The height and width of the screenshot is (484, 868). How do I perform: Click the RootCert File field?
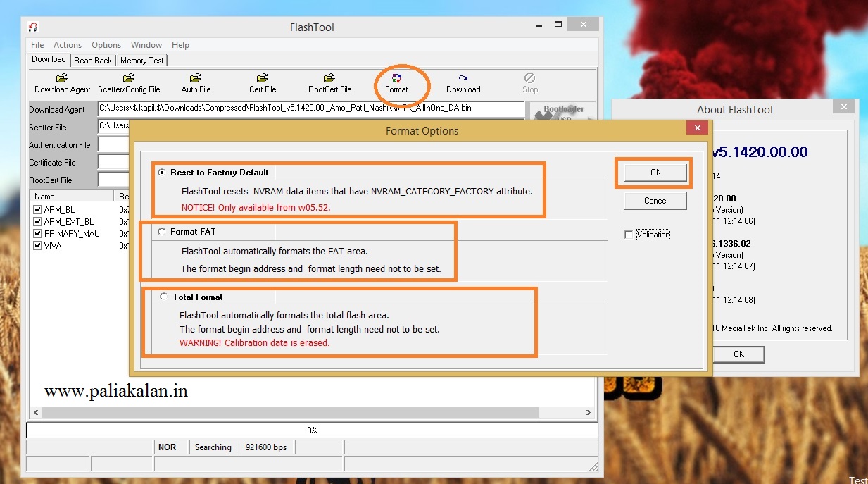pyautogui.click(x=113, y=180)
